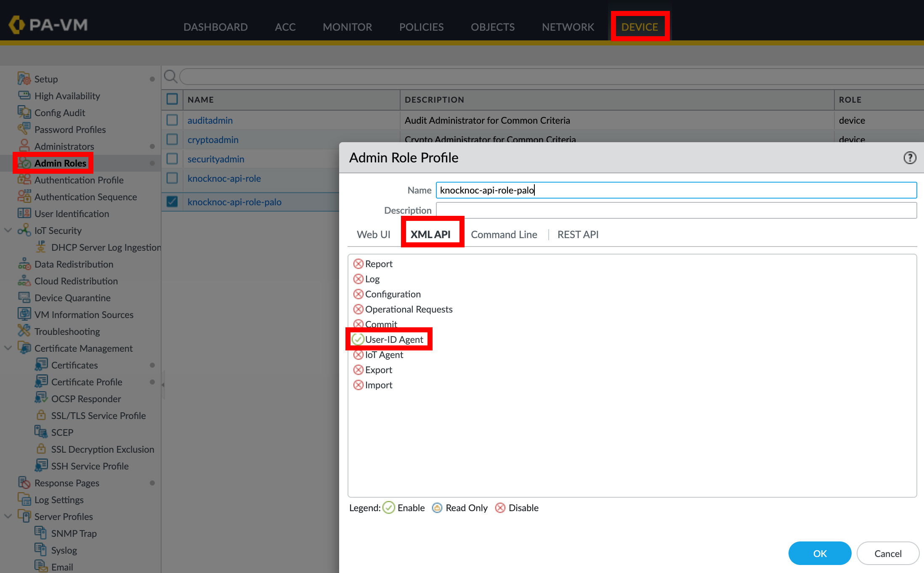The height and width of the screenshot is (573, 924).
Task: Click into the Description field
Action: pos(676,210)
